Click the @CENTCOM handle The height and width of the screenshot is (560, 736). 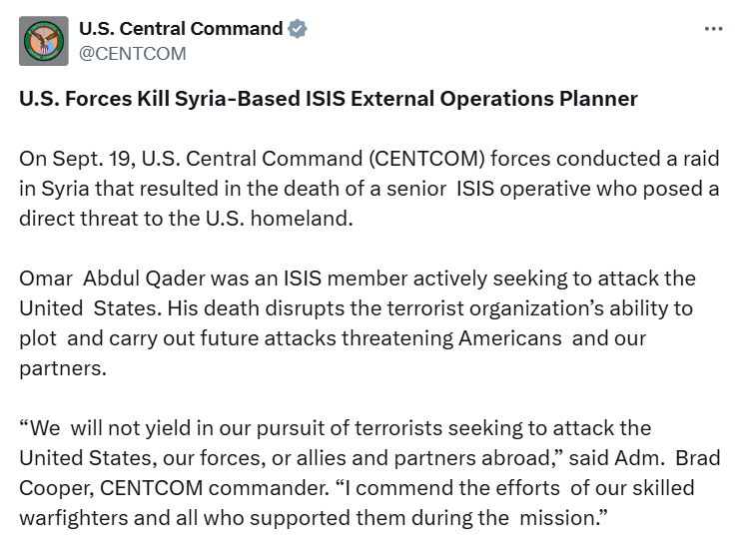tap(132, 54)
